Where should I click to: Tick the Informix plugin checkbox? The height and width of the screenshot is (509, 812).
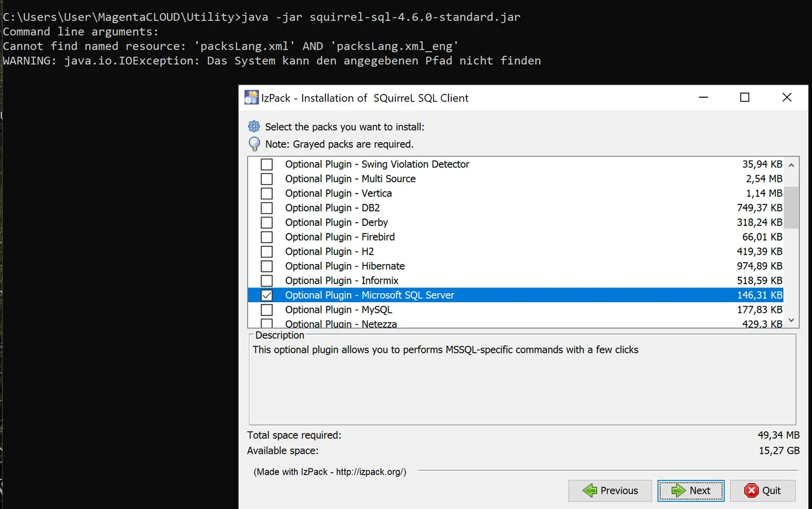[267, 281]
